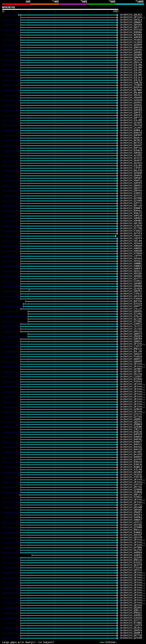The image size is (146, 644).
Task: Select hit label UniRef100_P29520
Action: tap(131, 497)
